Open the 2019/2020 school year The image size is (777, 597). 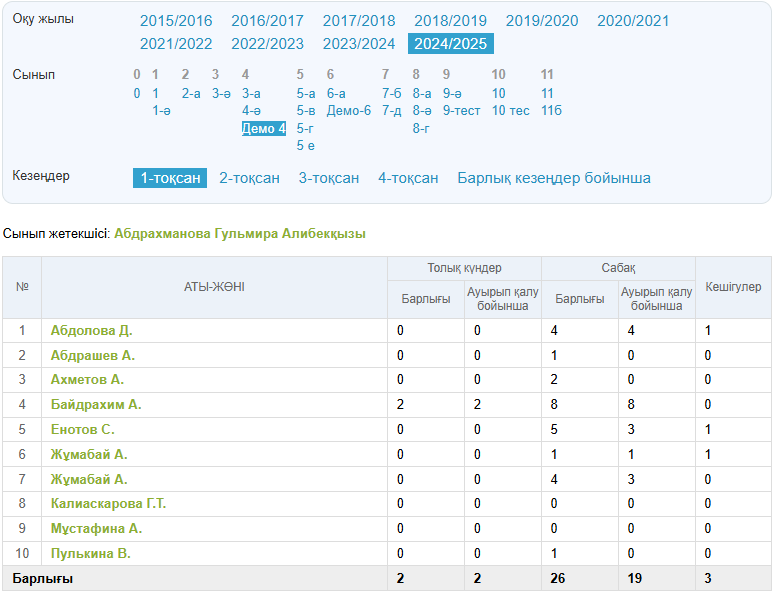click(x=542, y=21)
